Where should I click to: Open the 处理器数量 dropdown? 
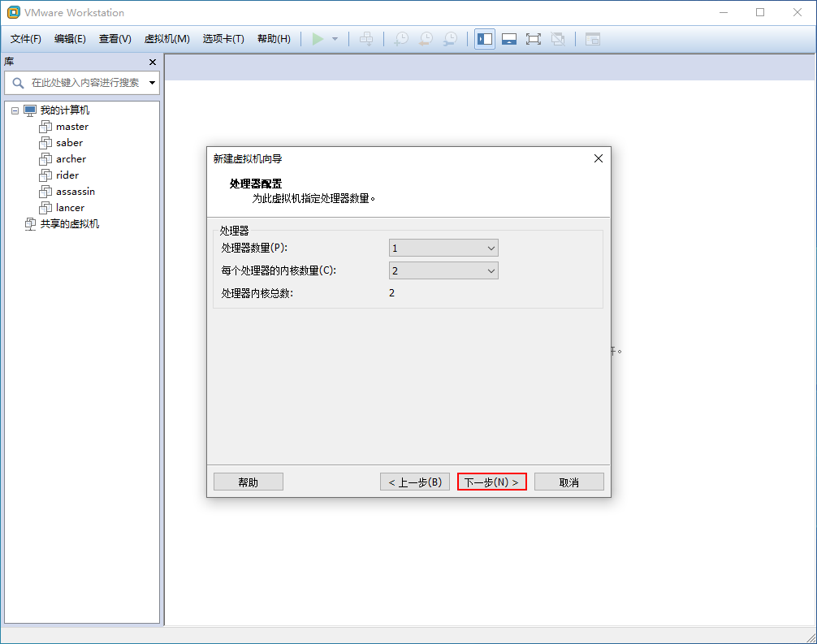tap(443, 248)
